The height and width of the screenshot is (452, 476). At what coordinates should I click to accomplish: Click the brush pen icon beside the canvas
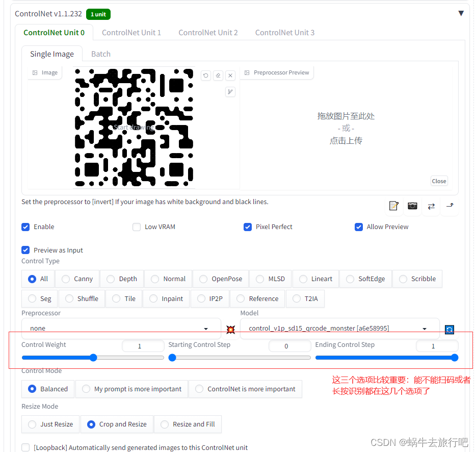pyautogui.click(x=230, y=92)
